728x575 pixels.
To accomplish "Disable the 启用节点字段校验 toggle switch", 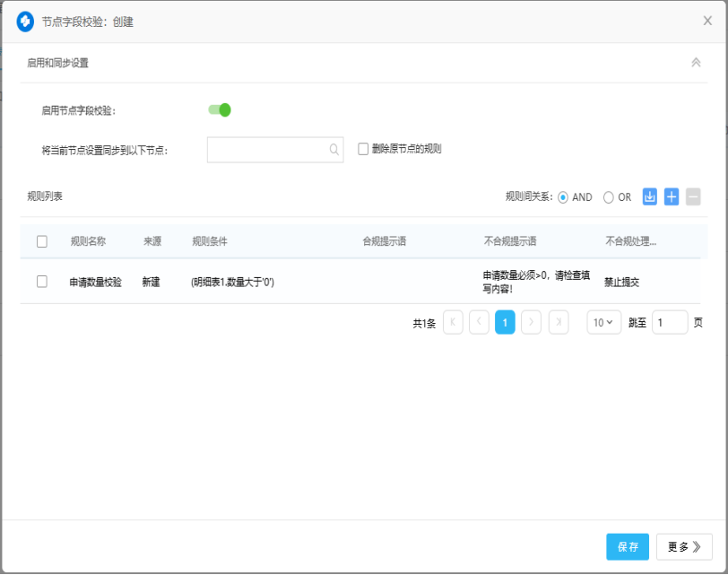I will [217, 109].
